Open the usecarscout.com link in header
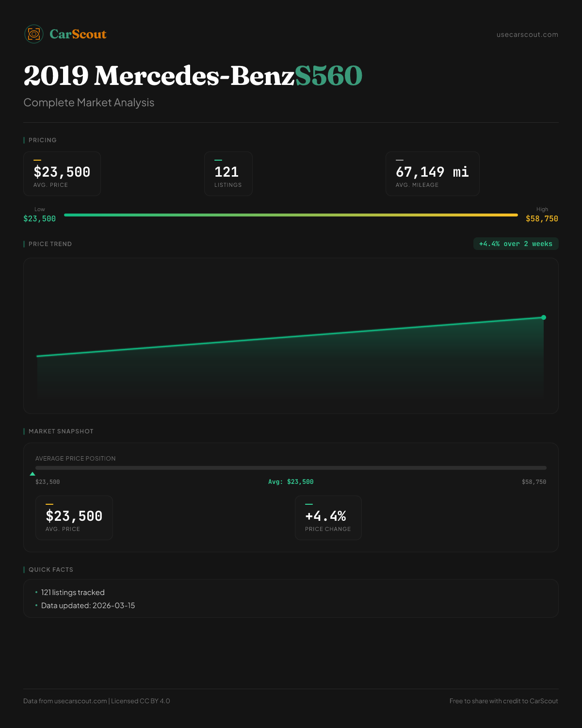The width and height of the screenshot is (582, 728). pyautogui.click(x=527, y=34)
